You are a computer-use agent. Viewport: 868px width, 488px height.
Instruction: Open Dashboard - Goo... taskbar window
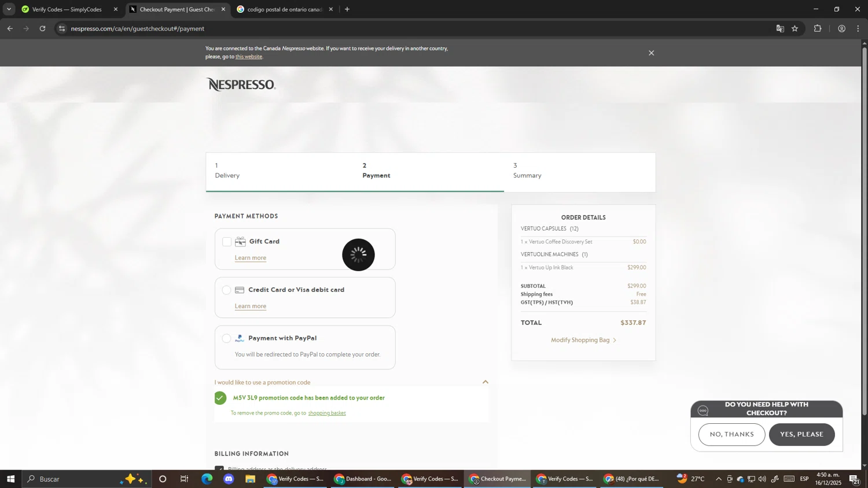[363, 479]
